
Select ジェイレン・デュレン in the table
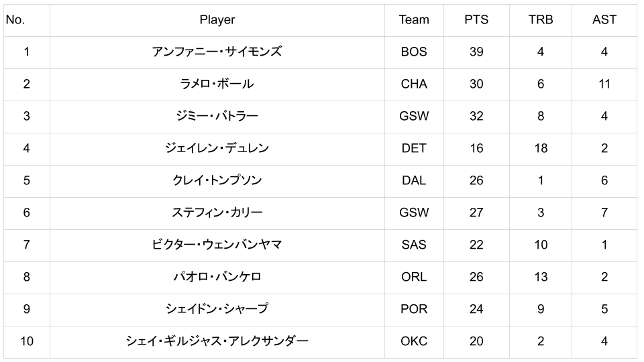217,148
